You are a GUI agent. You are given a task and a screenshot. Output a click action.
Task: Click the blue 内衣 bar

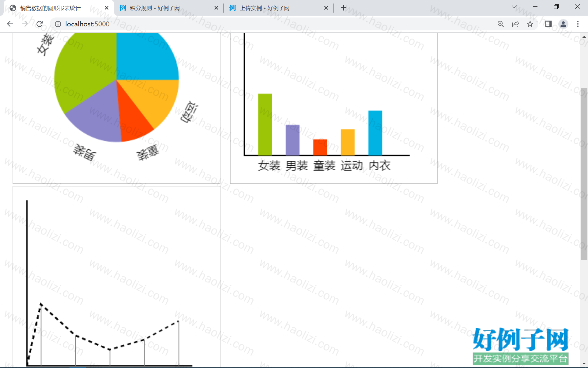tap(375, 133)
